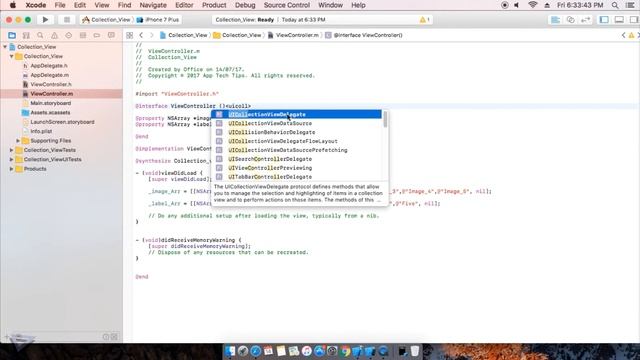Screen dimensions: 640x360
Task: Open Trash in the Dock
Action: click(415, 351)
